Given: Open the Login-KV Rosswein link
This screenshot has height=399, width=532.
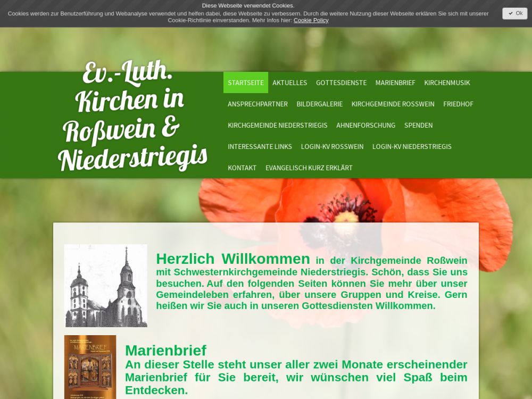Looking at the screenshot, I should tap(332, 146).
